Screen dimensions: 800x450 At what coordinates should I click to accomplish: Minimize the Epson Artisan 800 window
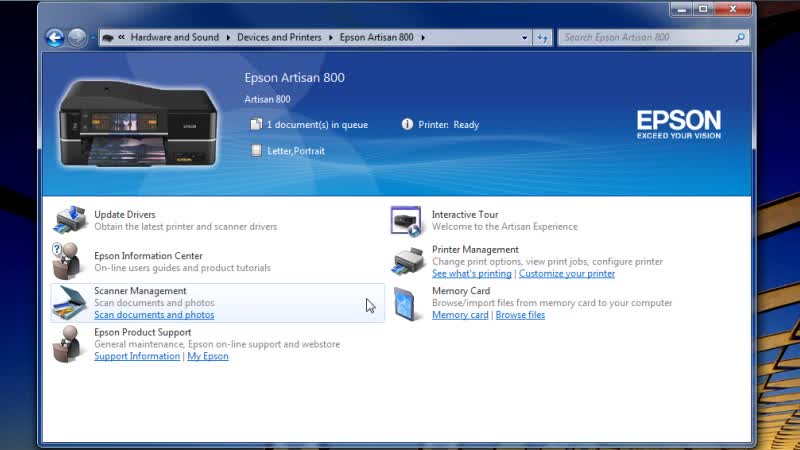681,10
